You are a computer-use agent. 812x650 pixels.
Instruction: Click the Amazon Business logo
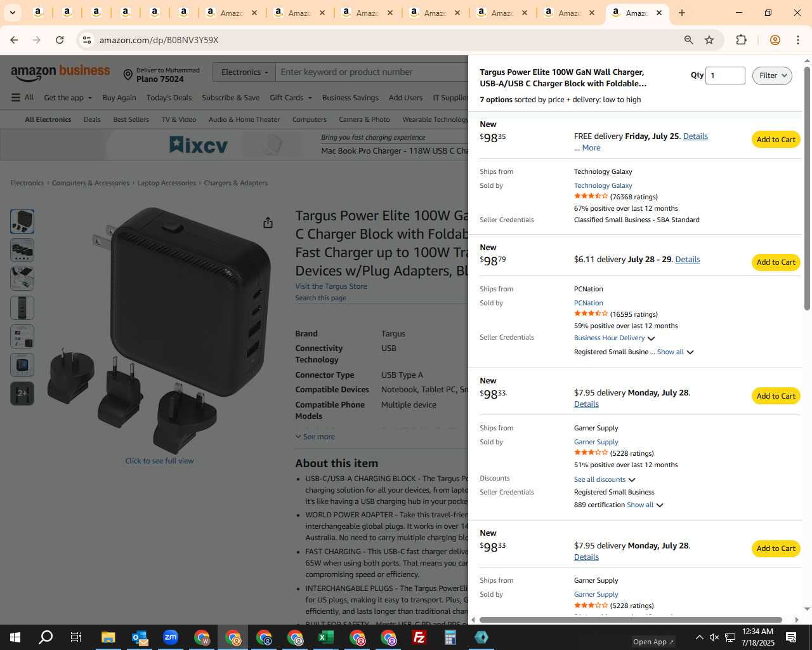coord(60,74)
